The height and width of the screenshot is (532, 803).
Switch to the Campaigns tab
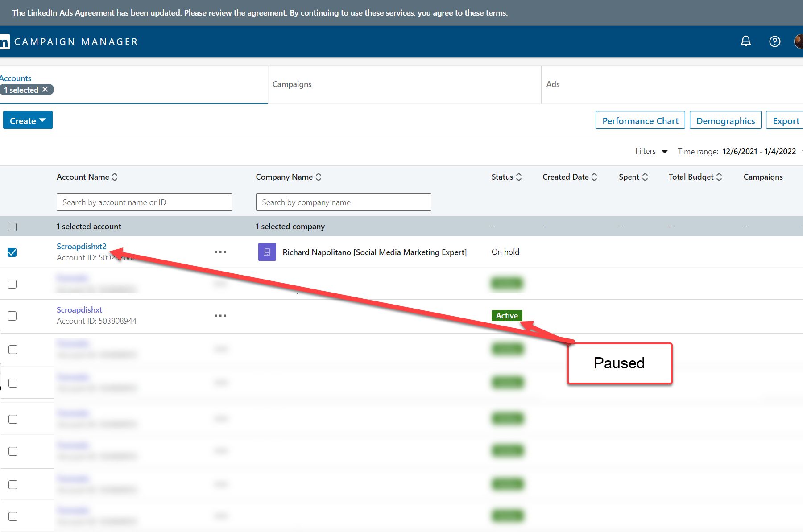(292, 84)
